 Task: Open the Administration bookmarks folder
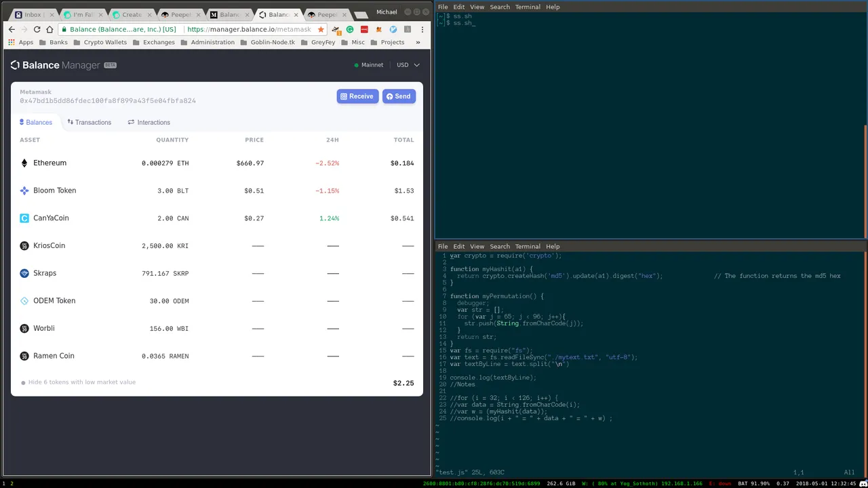tap(208, 42)
